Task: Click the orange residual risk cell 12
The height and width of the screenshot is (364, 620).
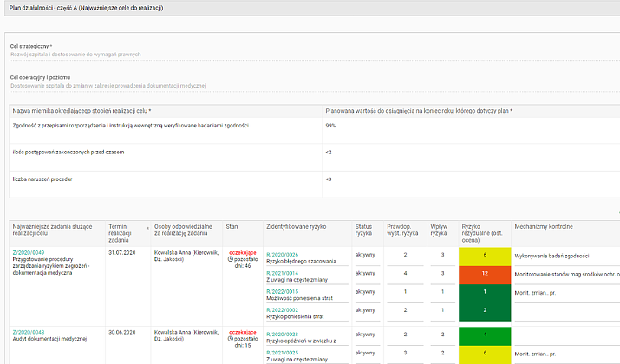Action: (x=485, y=274)
